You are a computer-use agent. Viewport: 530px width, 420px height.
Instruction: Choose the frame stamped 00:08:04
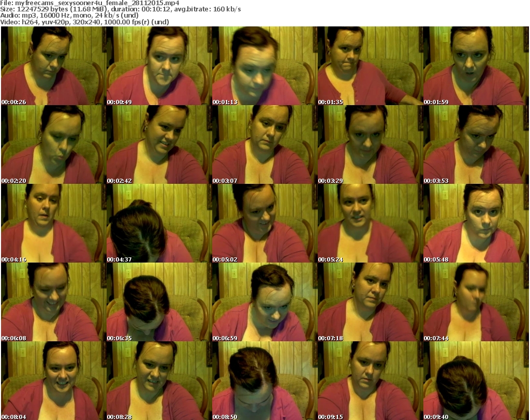coord(53,381)
